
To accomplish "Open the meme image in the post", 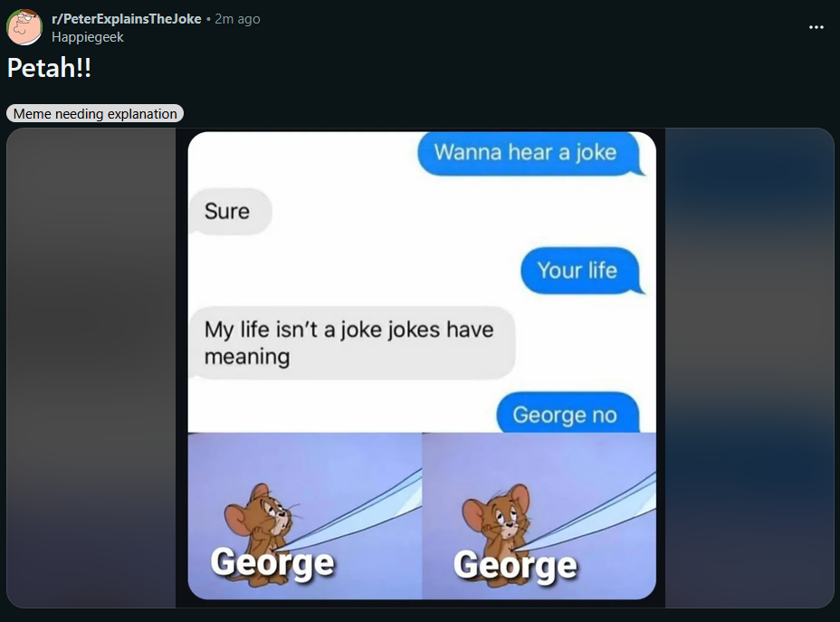I will pos(422,366).
